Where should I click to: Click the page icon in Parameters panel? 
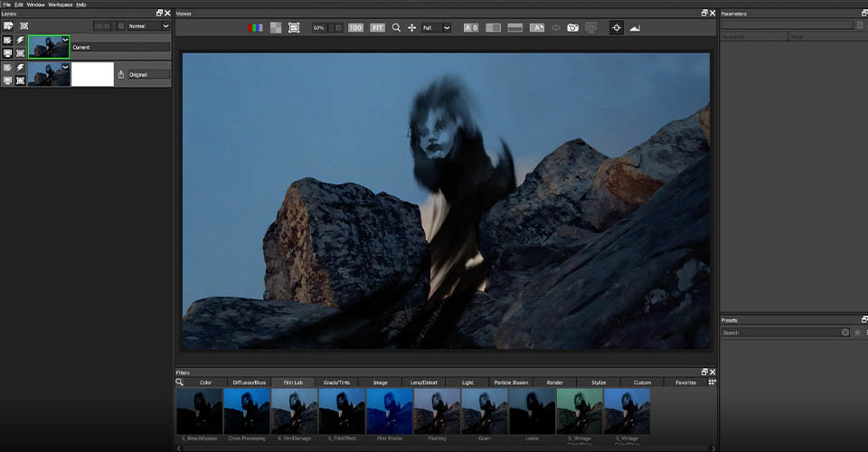coord(860,25)
